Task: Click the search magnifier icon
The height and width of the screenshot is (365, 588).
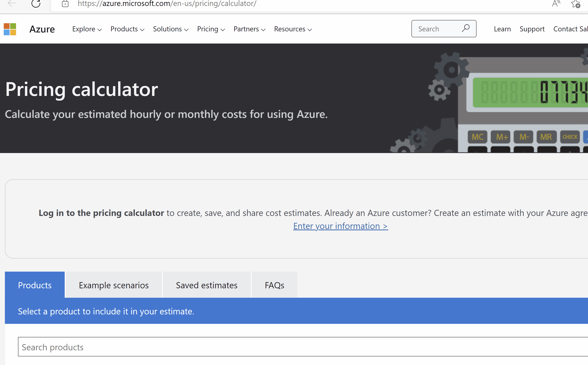Action: (466, 28)
